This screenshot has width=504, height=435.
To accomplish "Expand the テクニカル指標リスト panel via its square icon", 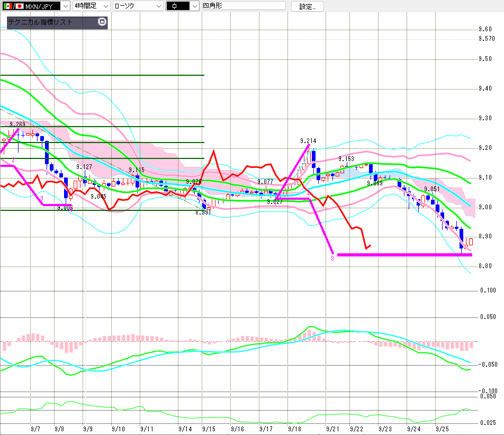I will click(x=102, y=22).
